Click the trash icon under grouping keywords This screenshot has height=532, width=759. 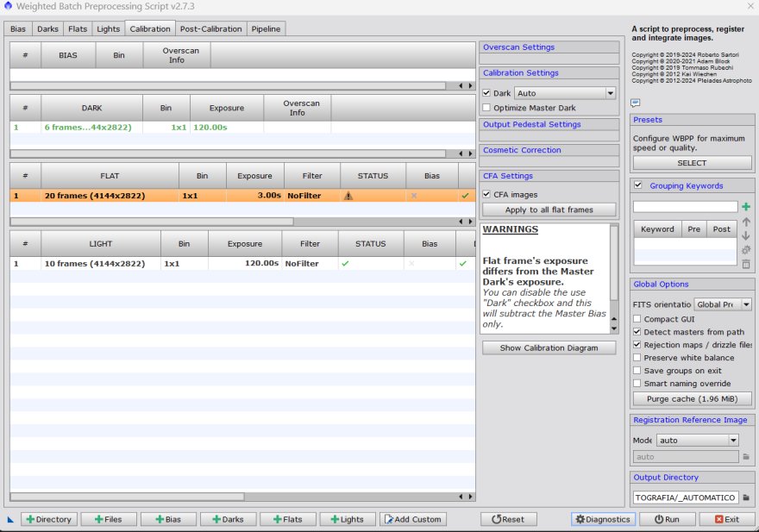coord(746,264)
